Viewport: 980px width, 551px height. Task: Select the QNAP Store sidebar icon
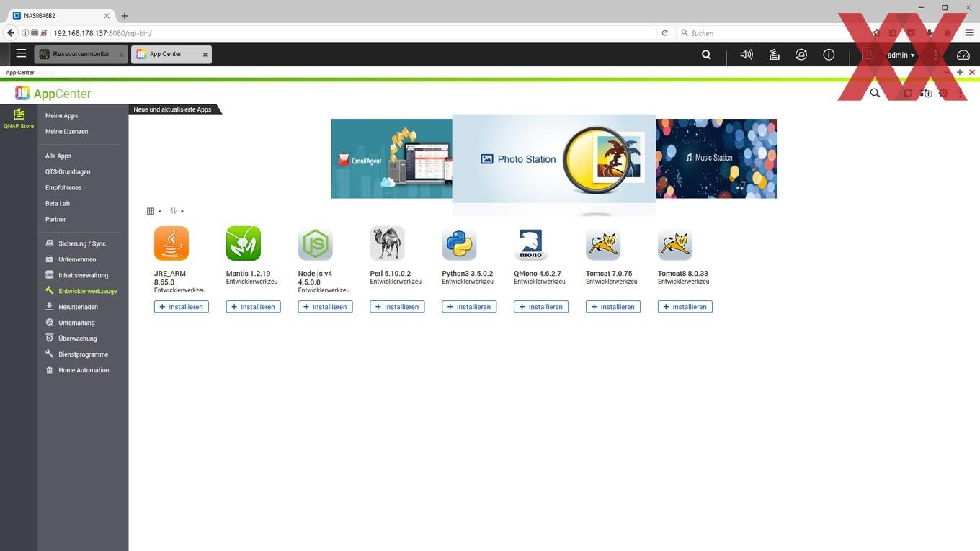click(19, 119)
